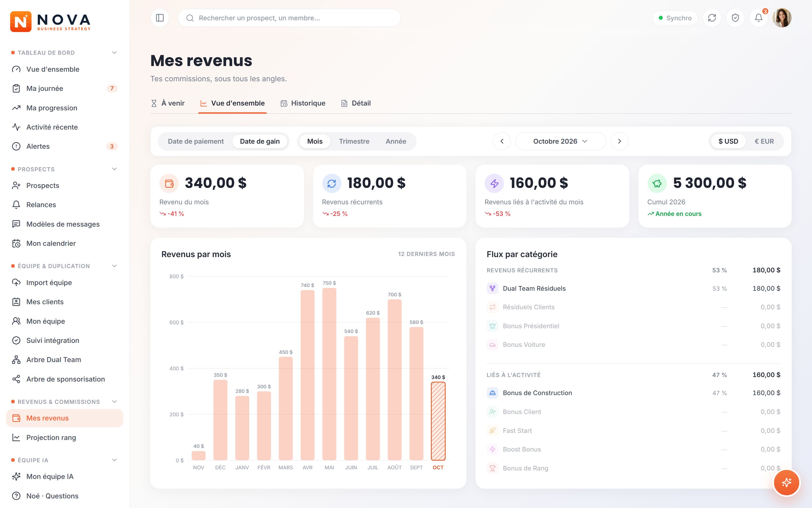The height and width of the screenshot is (508, 812).
Task: Click the wallet icon on Revenu du mois card
Action: click(x=169, y=183)
